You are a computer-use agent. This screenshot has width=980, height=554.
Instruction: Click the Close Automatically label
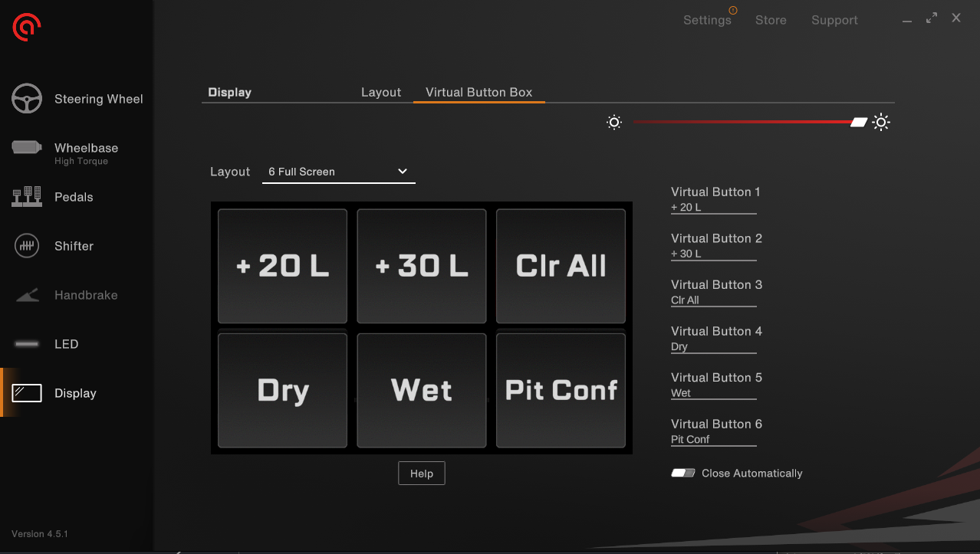coord(752,474)
